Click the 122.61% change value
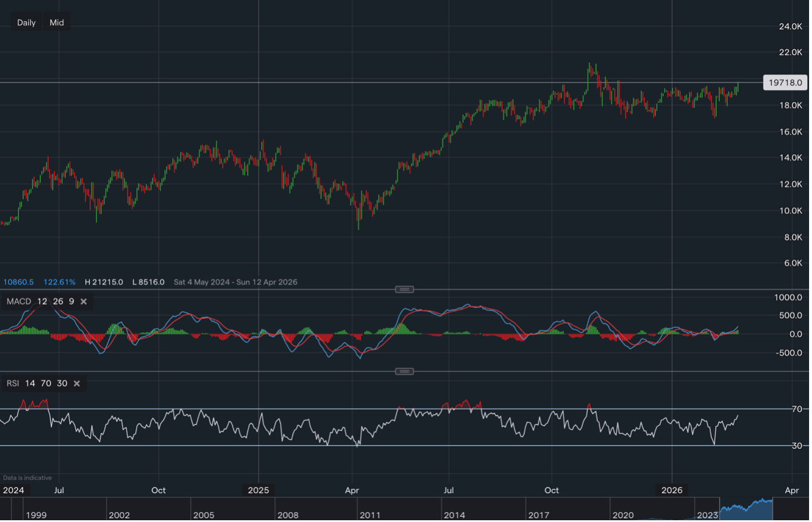Screen dimensions: 812x522 pos(59,282)
